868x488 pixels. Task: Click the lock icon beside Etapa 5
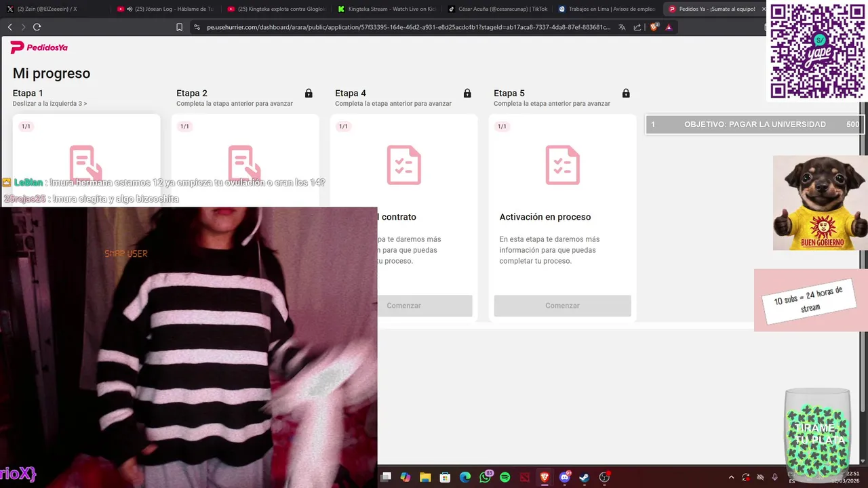pyautogui.click(x=626, y=94)
